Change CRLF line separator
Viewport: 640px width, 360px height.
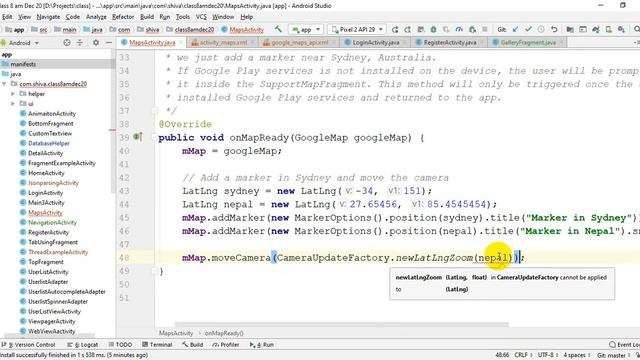(523, 355)
